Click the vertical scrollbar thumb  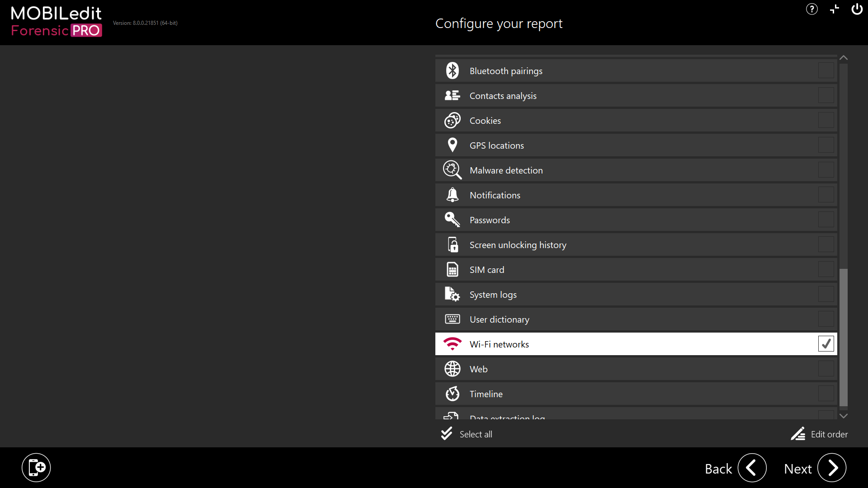click(x=843, y=337)
